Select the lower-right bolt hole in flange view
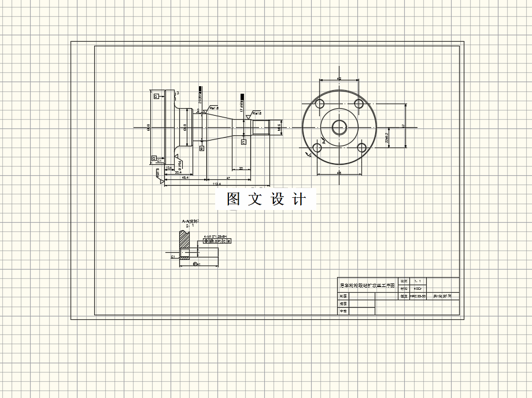532x398 pixels. click(x=361, y=148)
